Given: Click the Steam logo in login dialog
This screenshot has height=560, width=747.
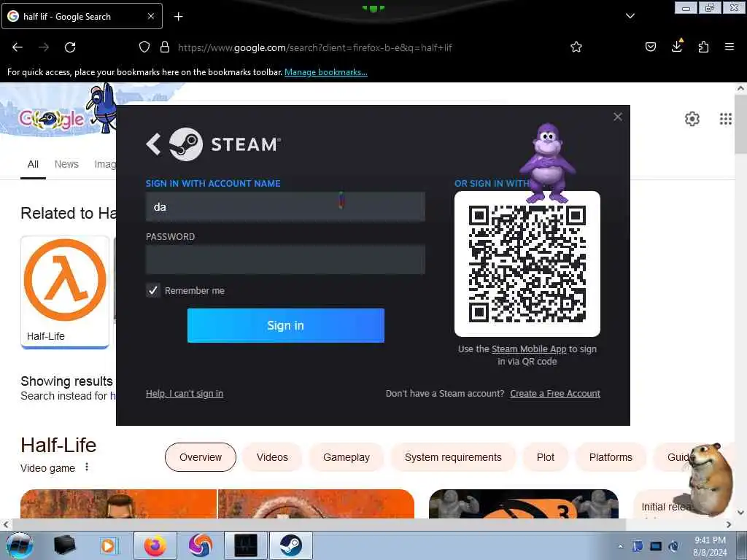Looking at the screenshot, I should tap(186, 144).
